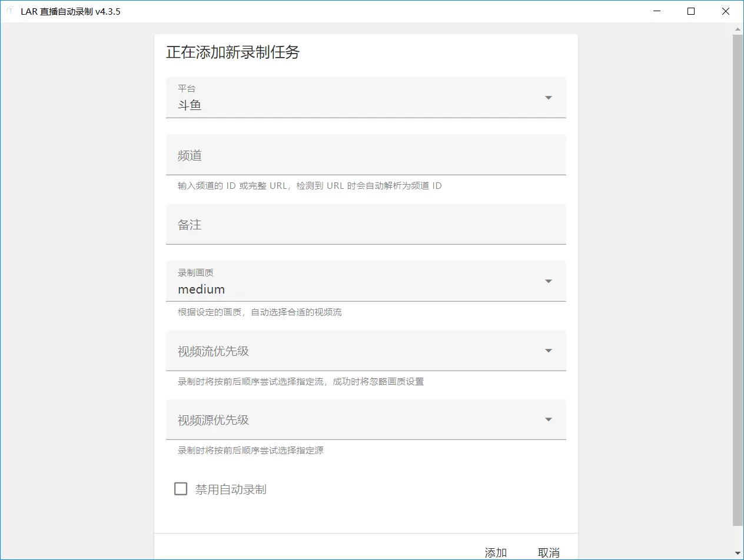Open the 视频源优先级 dropdown
This screenshot has width=744, height=560.
click(365, 419)
